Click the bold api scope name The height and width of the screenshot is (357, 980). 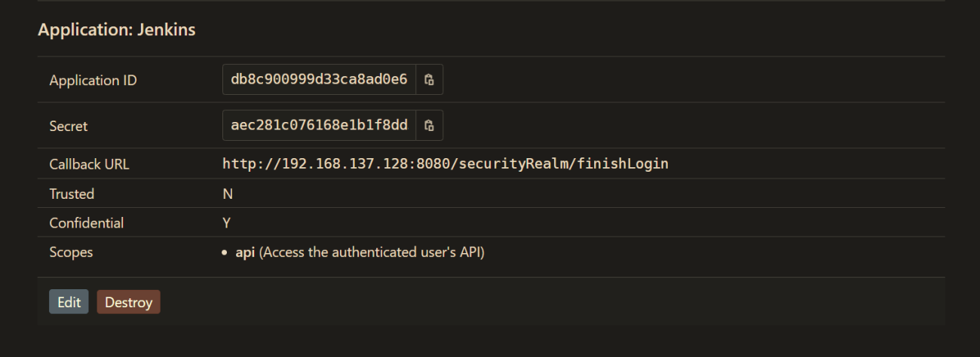[245, 252]
